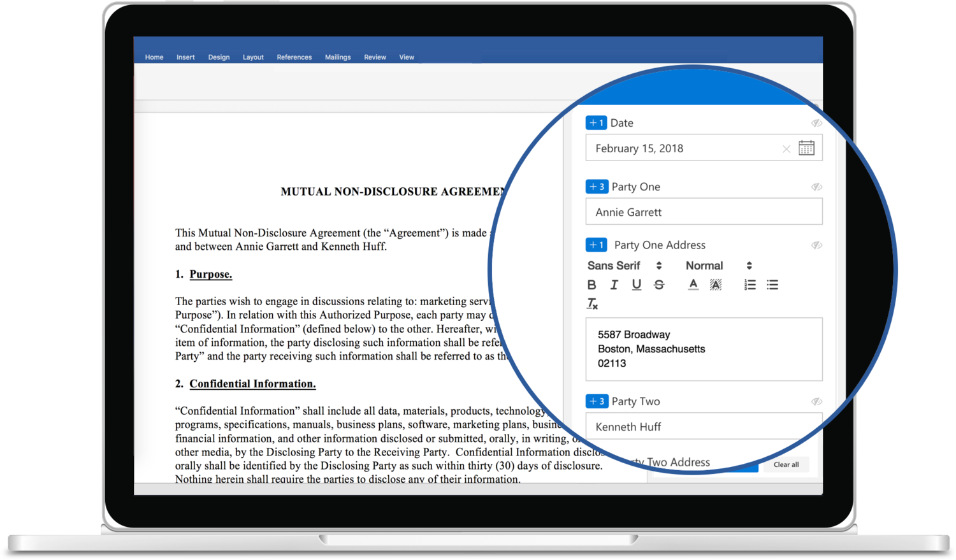Switch to the Design ribbon tab

pos(219,57)
